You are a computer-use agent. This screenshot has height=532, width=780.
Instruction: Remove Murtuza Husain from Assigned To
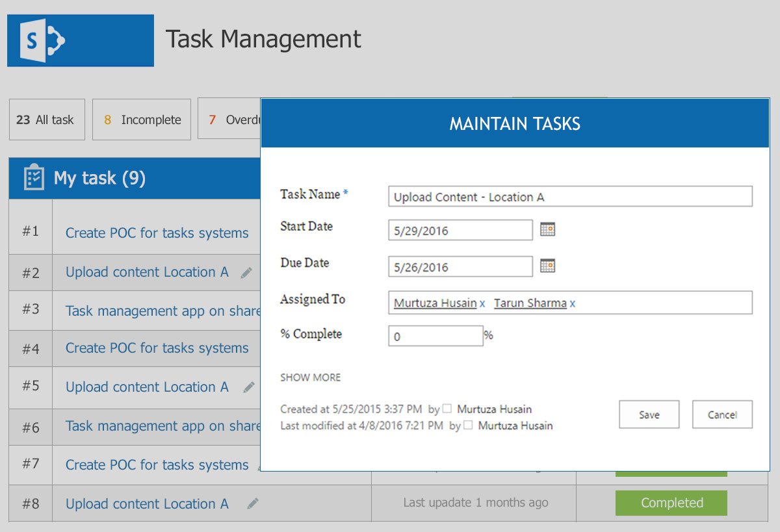482,303
